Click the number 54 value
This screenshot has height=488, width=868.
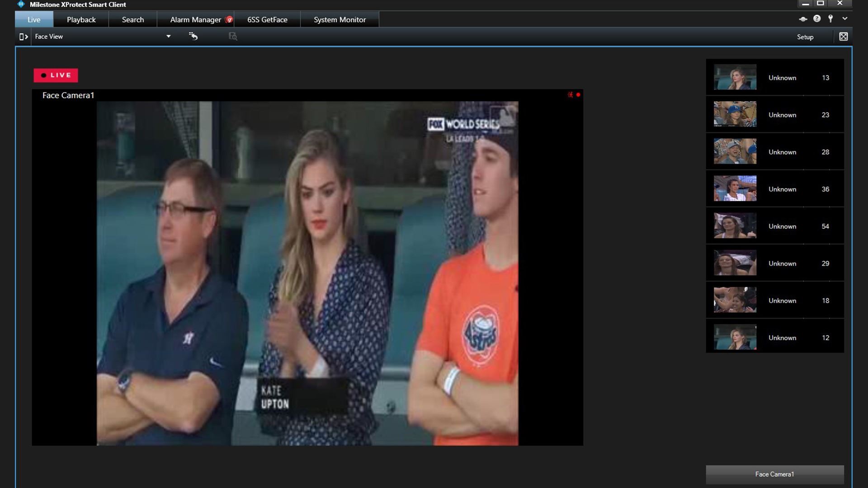[x=825, y=226]
